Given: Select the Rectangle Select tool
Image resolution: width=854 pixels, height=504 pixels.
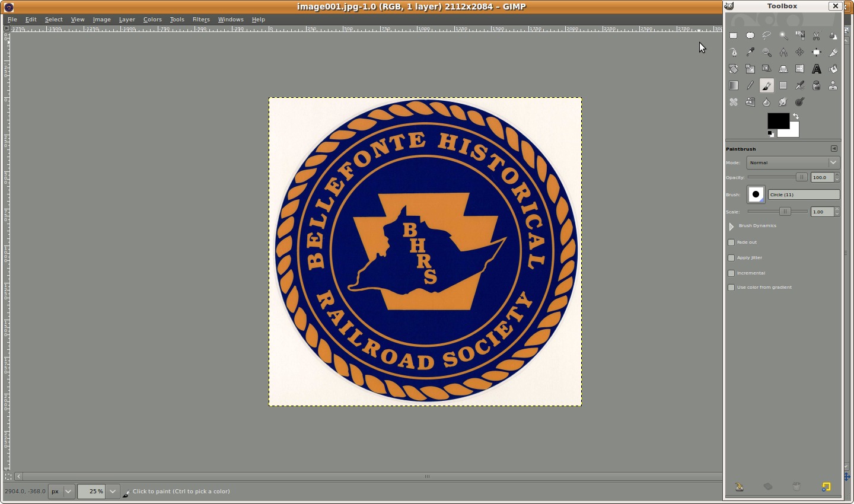Looking at the screenshot, I should tap(734, 36).
